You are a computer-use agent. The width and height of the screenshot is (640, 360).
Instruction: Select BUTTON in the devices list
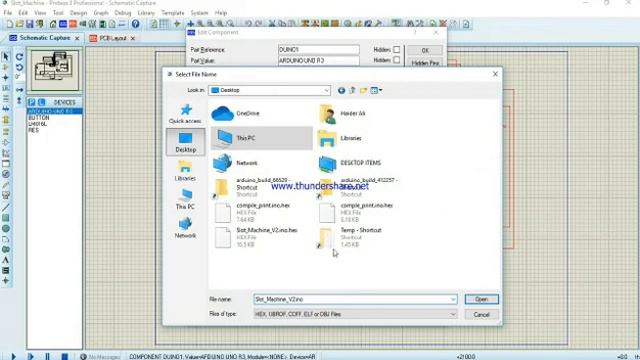point(39,118)
